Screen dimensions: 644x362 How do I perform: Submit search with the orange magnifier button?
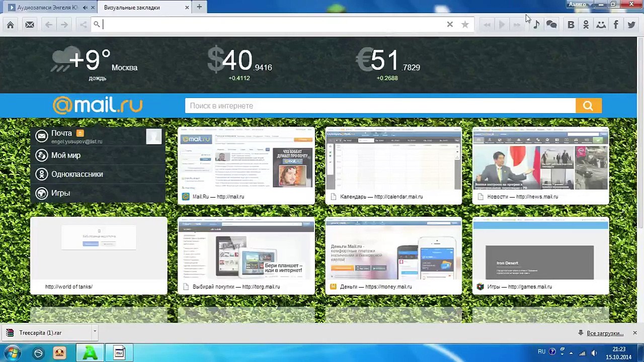(x=588, y=106)
